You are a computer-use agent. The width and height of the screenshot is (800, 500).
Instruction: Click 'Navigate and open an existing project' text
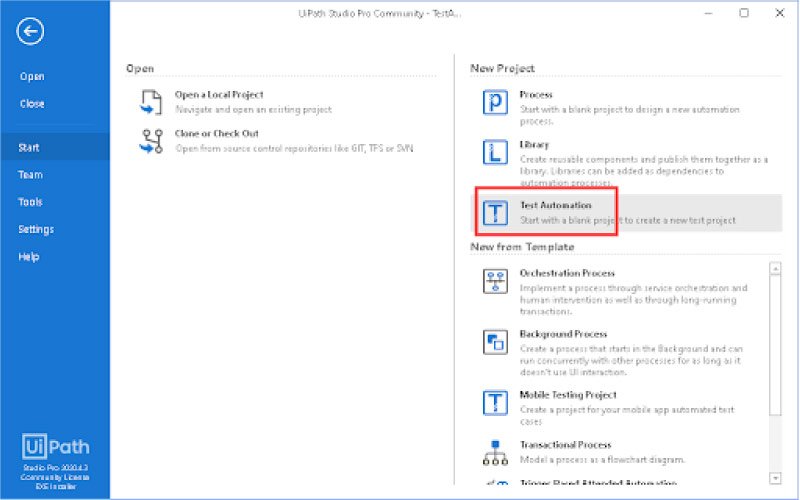click(x=253, y=109)
